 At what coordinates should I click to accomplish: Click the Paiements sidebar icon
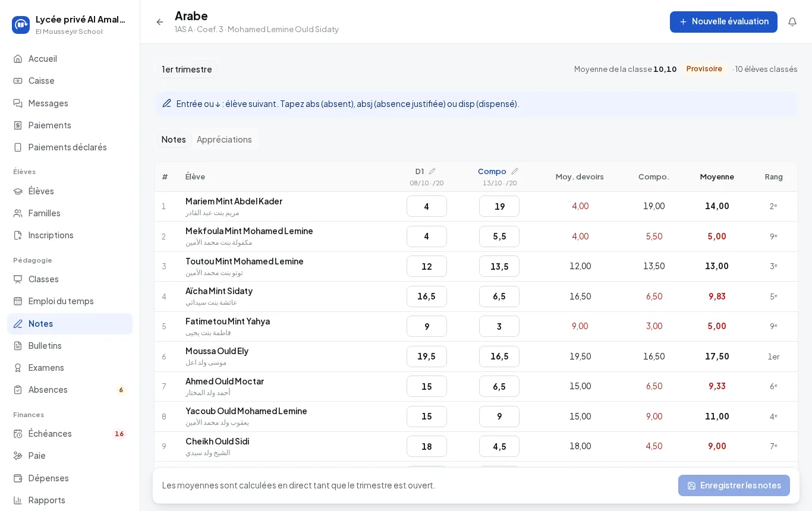(x=18, y=125)
